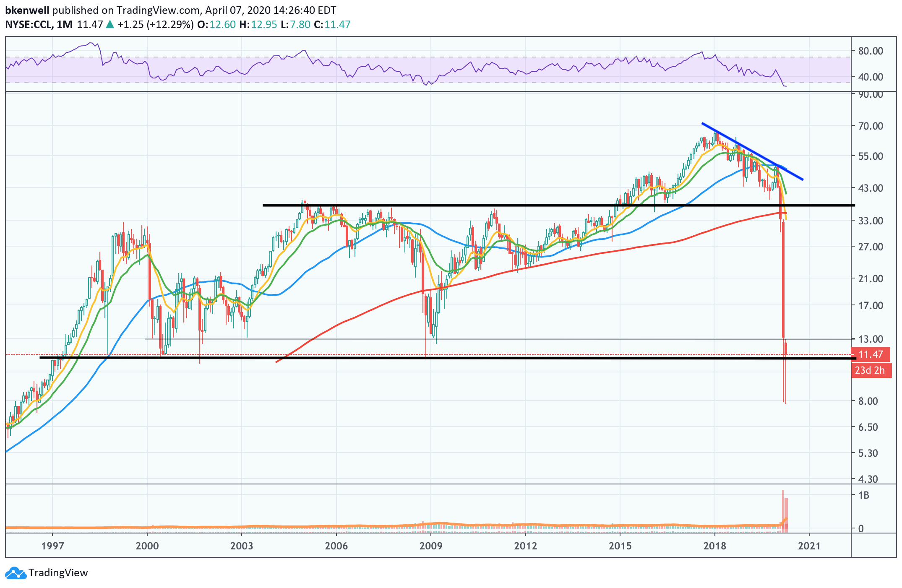Click the 2018 year label on time axis
Viewport: 902px width, 588px height.
(x=714, y=546)
